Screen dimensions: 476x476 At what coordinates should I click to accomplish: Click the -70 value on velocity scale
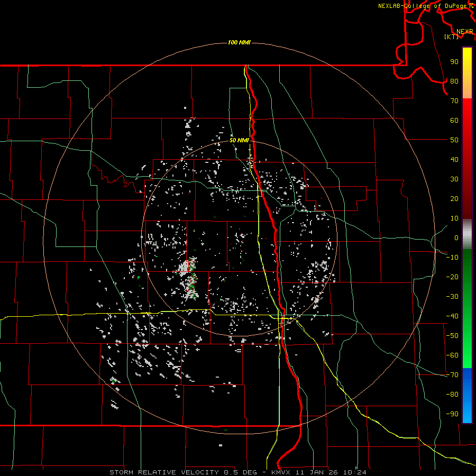452,375
